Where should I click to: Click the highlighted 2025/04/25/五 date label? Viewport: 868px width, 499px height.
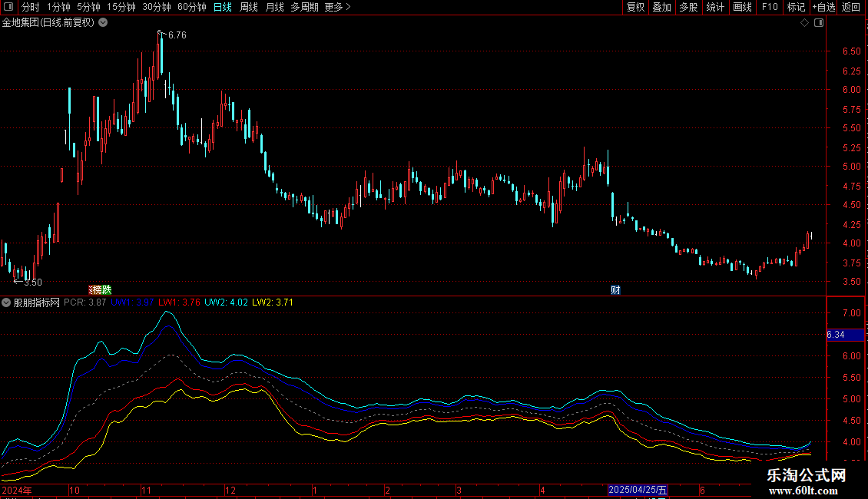[638, 490]
